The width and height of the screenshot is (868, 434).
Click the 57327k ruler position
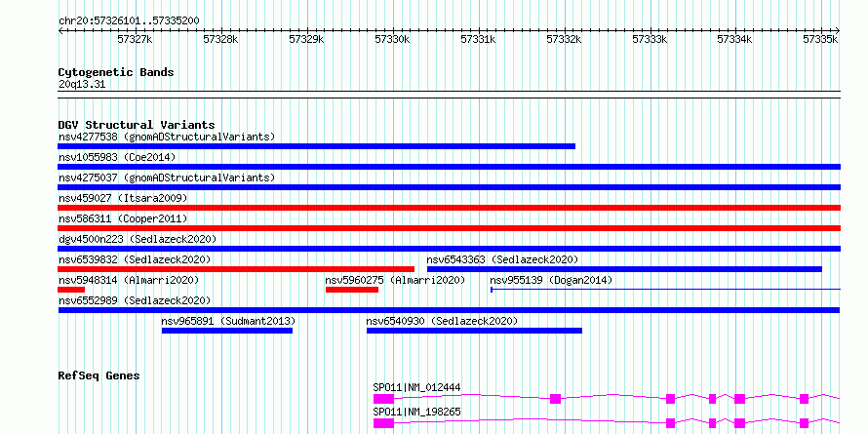point(135,39)
